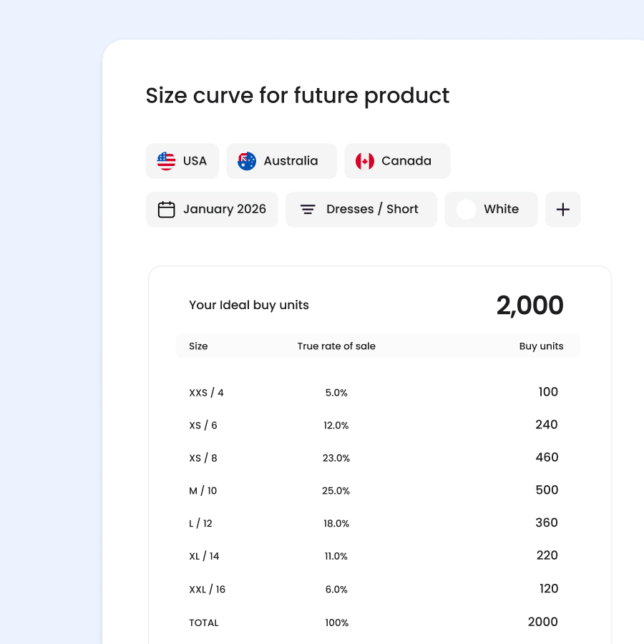Click the calendar icon beside January 2026
Image resolution: width=644 pixels, height=644 pixels.
[167, 210]
